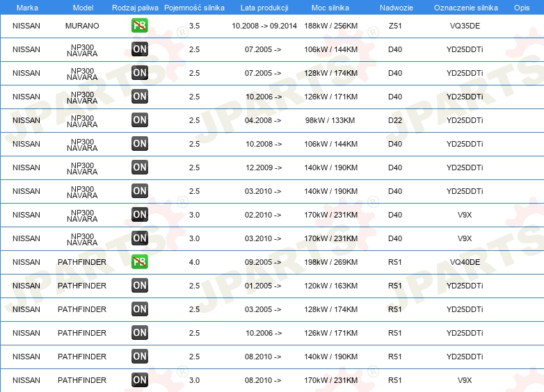
Task: Click the Lata produkcji column header
Action: pyautogui.click(x=264, y=8)
